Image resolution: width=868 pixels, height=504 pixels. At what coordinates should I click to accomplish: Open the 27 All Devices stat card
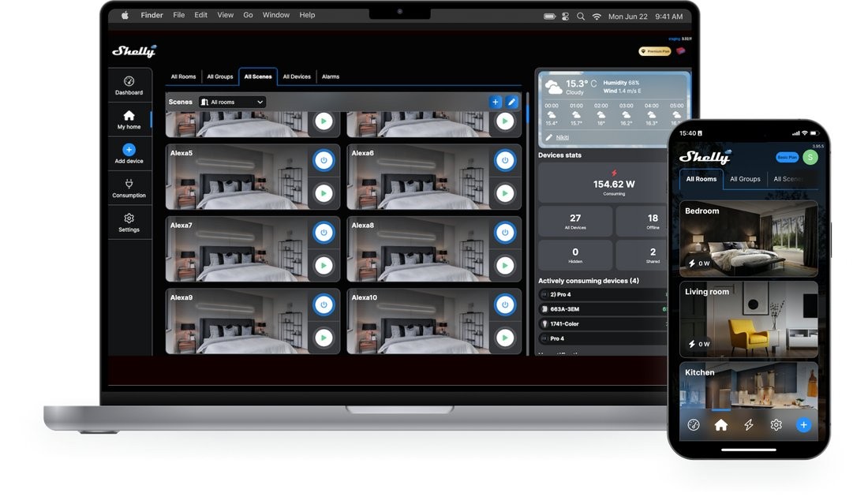click(x=575, y=222)
